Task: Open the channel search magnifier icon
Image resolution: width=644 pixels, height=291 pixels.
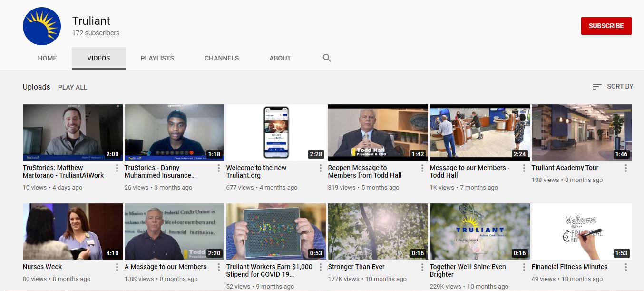Action: point(327,58)
